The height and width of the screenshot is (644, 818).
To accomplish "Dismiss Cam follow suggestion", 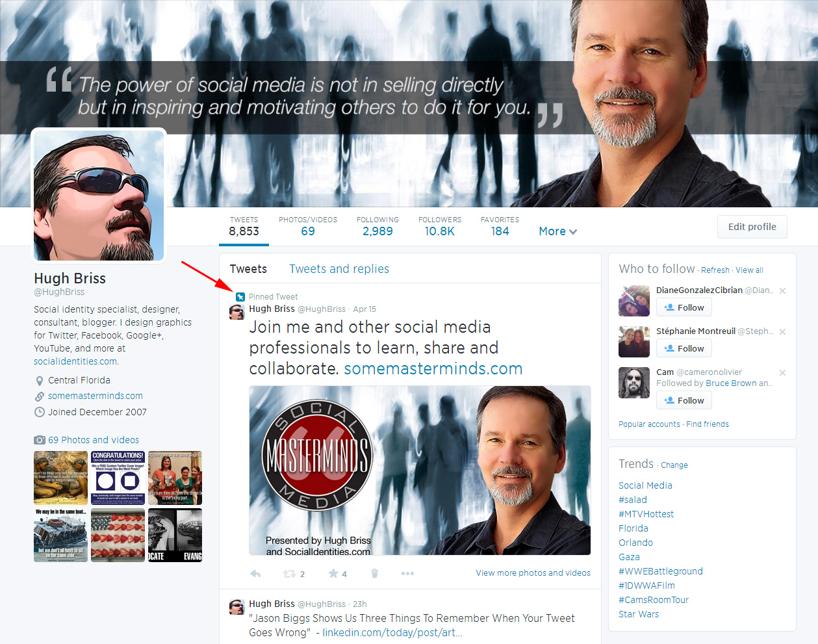I will pyautogui.click(x=782, y=373).
